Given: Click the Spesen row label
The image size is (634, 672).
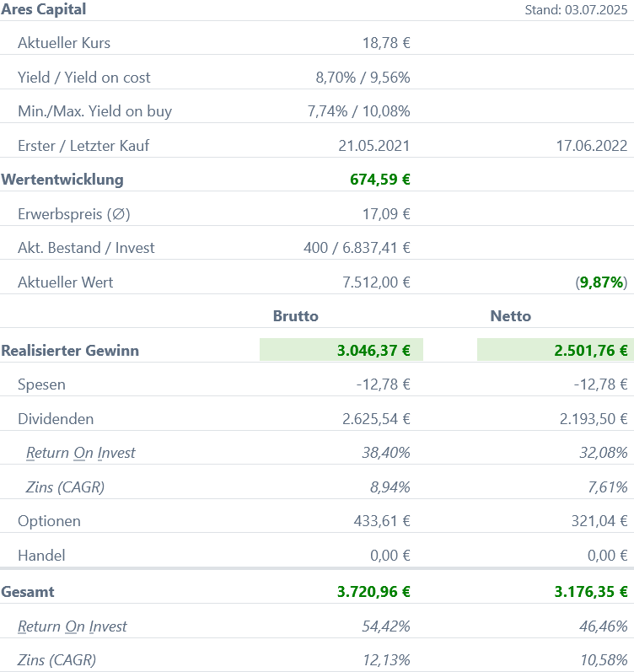Looking at the screenshot, I should pos(41,384).
